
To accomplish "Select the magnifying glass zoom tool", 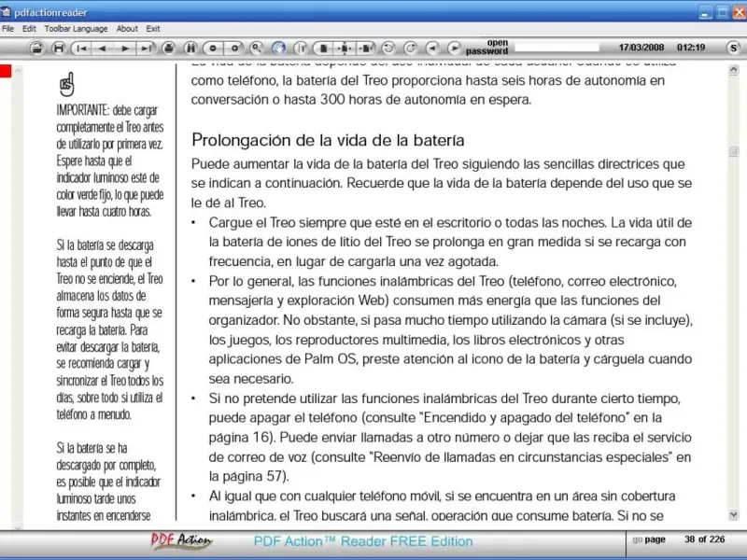I will point(256,49).
